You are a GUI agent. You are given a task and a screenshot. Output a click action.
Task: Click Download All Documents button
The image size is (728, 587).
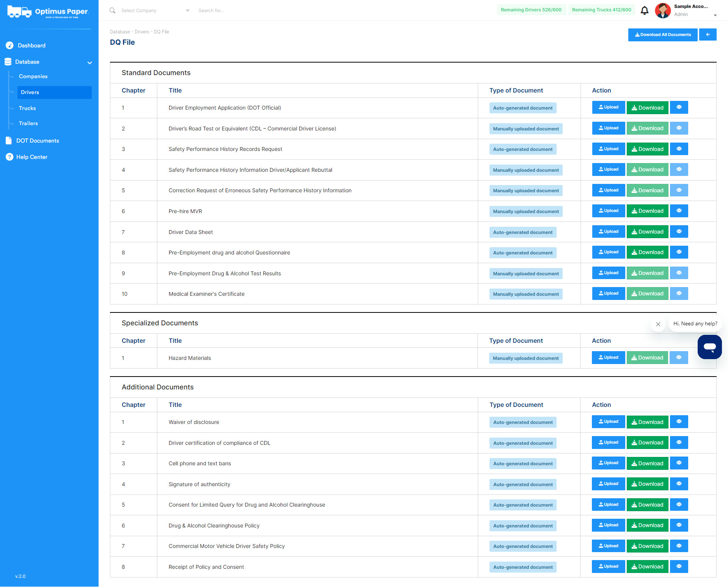662,35
